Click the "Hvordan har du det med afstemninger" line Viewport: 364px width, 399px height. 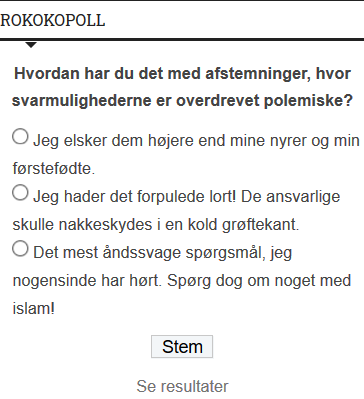(x=182, y=74)
